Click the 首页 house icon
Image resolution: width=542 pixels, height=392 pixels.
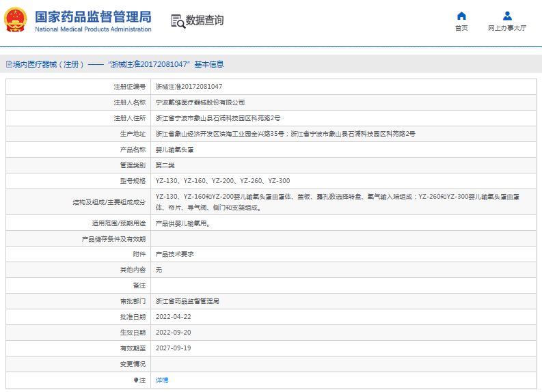click(461, 16)
